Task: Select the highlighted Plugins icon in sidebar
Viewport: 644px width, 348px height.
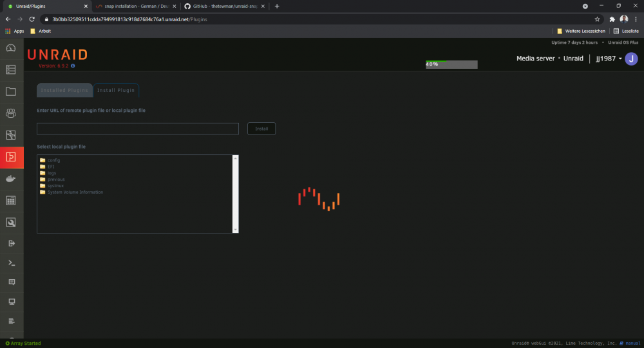Action: click(x=12, y=157)
